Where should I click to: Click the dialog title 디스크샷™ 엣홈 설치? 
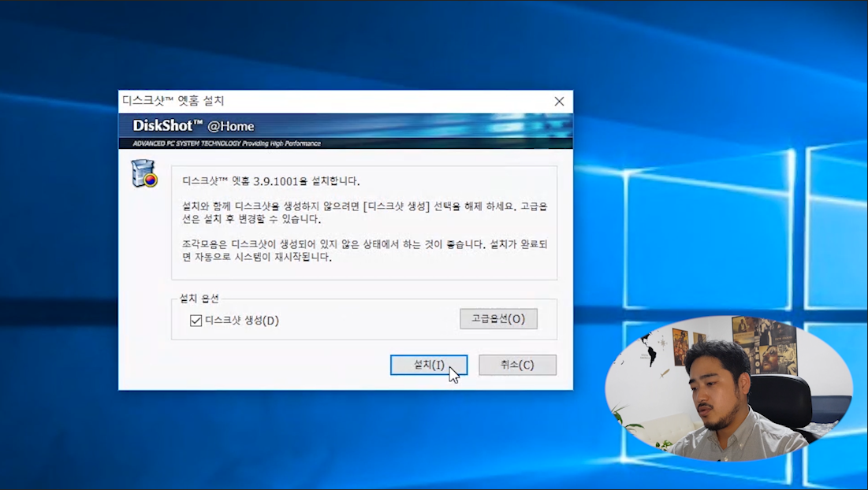coord(173,101)
